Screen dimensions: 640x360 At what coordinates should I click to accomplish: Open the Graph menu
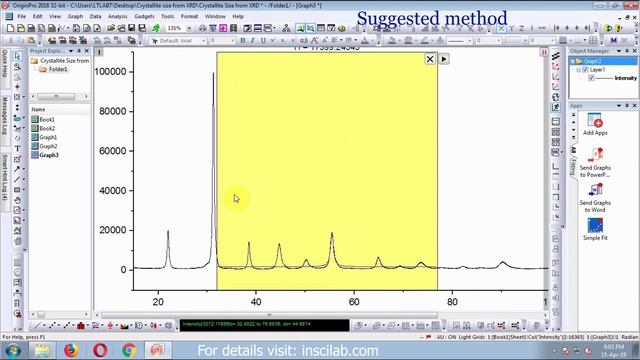coord(75,16)
